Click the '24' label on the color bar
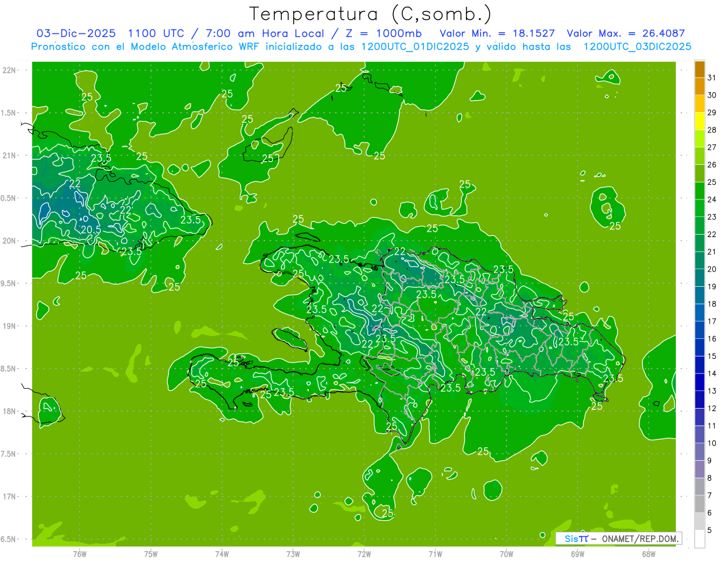728x562 pixels. tap(712, 199)
